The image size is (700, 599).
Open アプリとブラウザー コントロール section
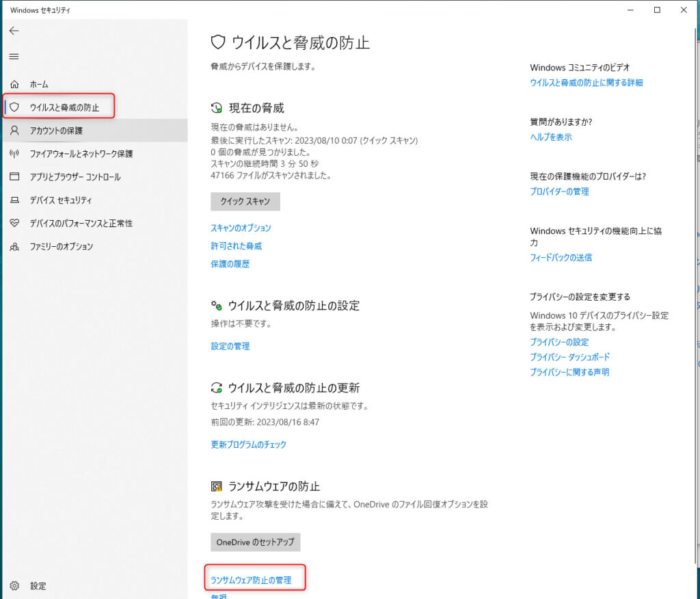(x=95, y=177)
